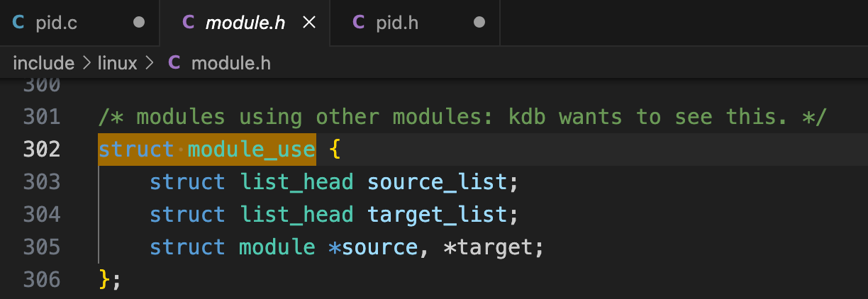Click the C icon in the breadcrumb
868x299 pixels.
click(174, 63)
